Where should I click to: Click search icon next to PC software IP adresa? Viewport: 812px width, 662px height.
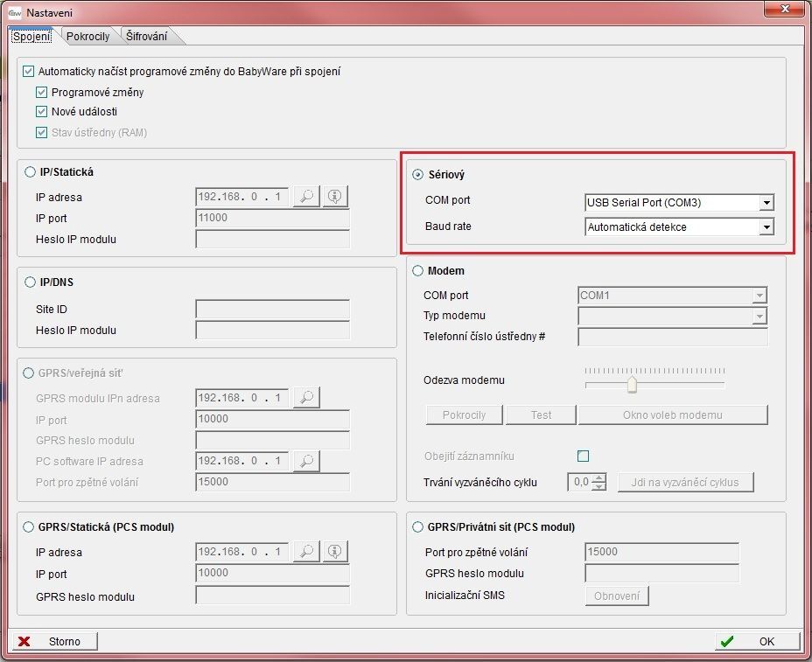coord(306,461)
